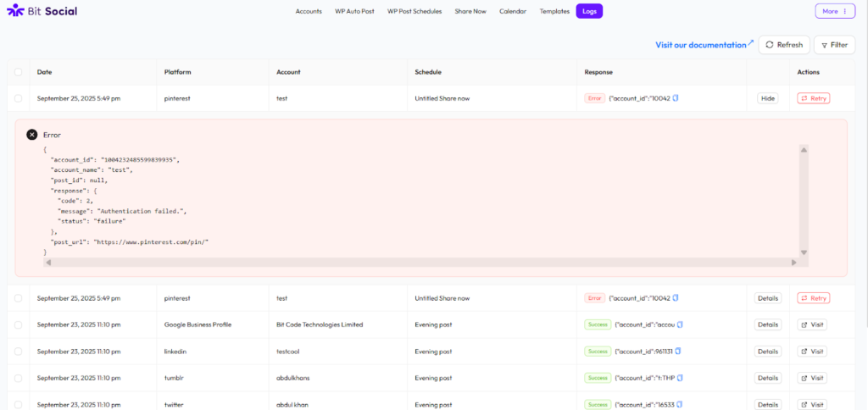868x410 pixels.
Task: Open the Filter options
Action: click(834, 45)
